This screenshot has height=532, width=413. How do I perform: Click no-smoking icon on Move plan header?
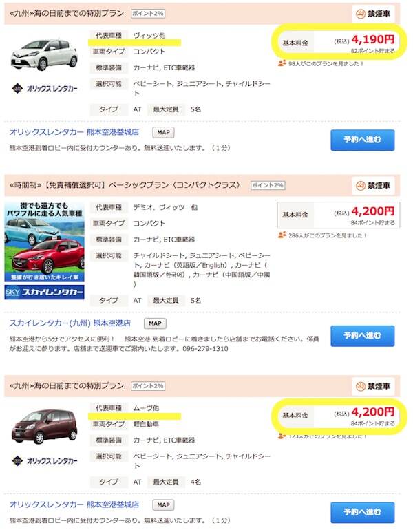coord(360,386)
